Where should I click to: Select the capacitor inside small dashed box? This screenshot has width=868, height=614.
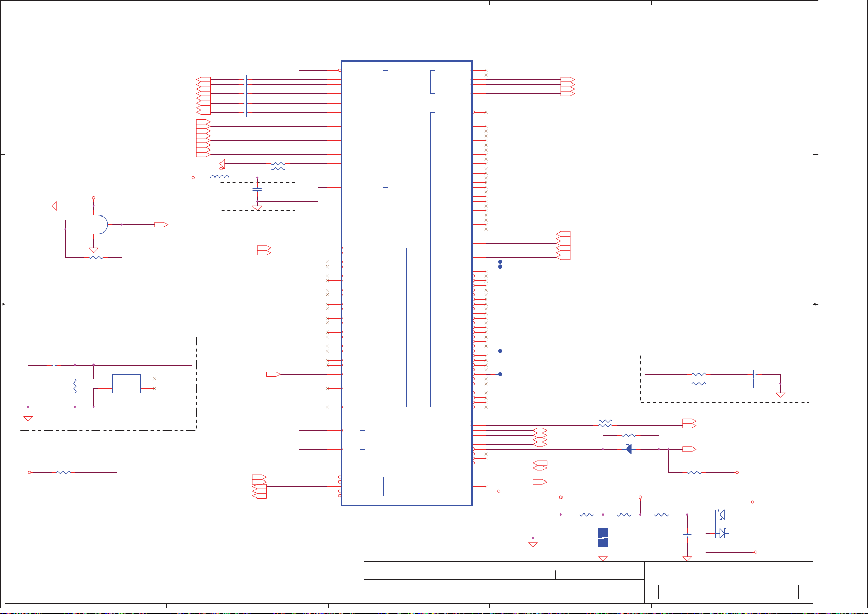click(257, 190)
